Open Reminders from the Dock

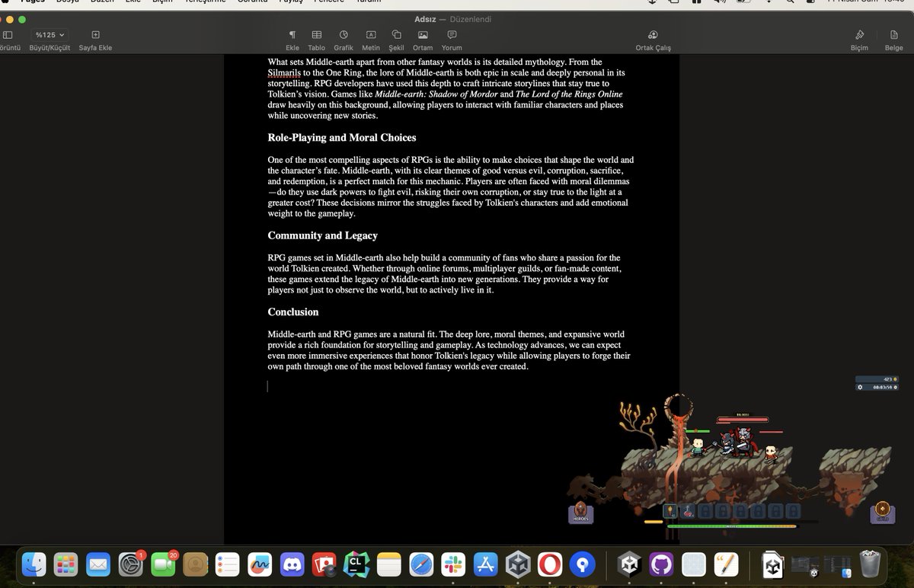coord(228,564)
